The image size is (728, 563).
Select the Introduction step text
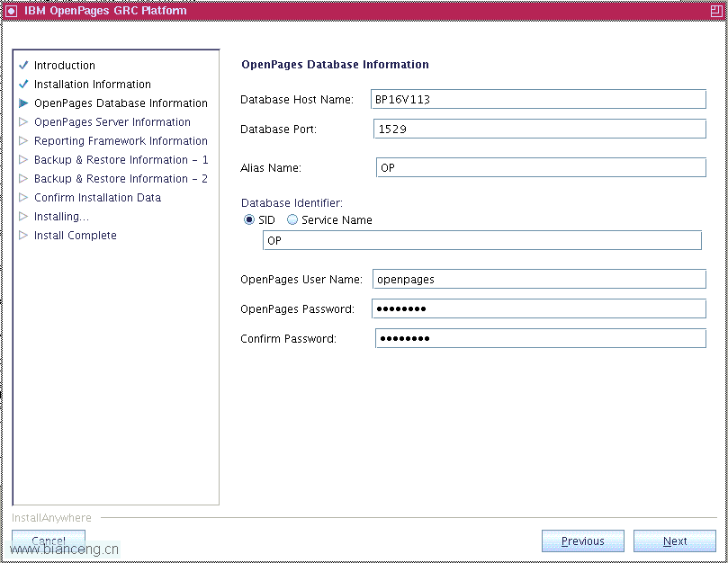coord(65,66)
